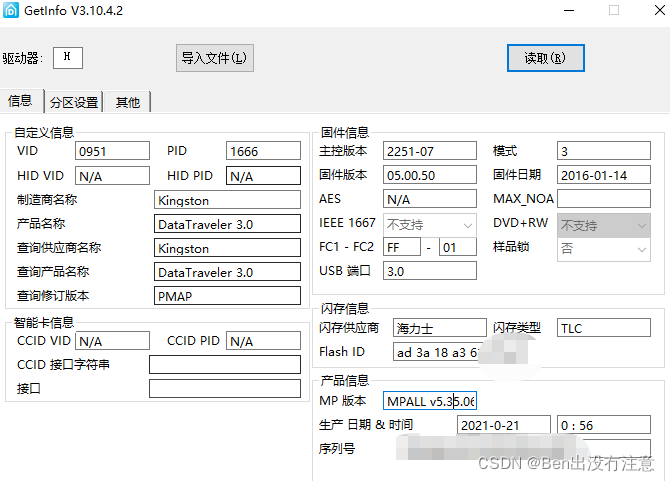
Task: Open the 其他 tab
Action: 127,103
